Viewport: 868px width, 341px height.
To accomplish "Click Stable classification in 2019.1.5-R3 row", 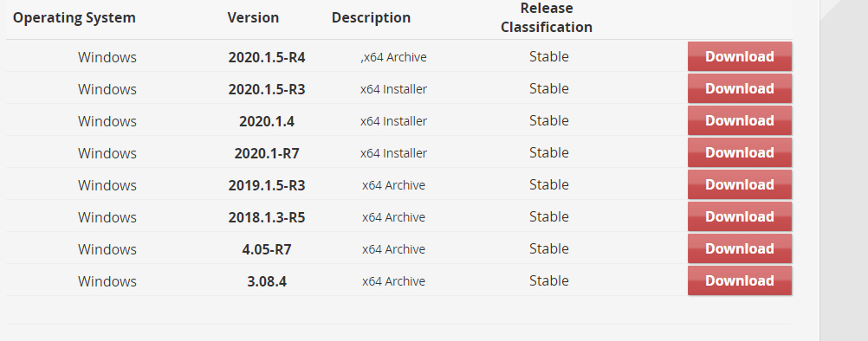I will click(548, 184).
